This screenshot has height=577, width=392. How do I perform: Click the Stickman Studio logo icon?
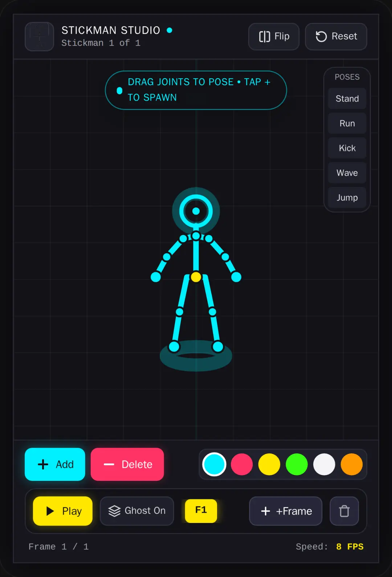[x=39, y=37]
